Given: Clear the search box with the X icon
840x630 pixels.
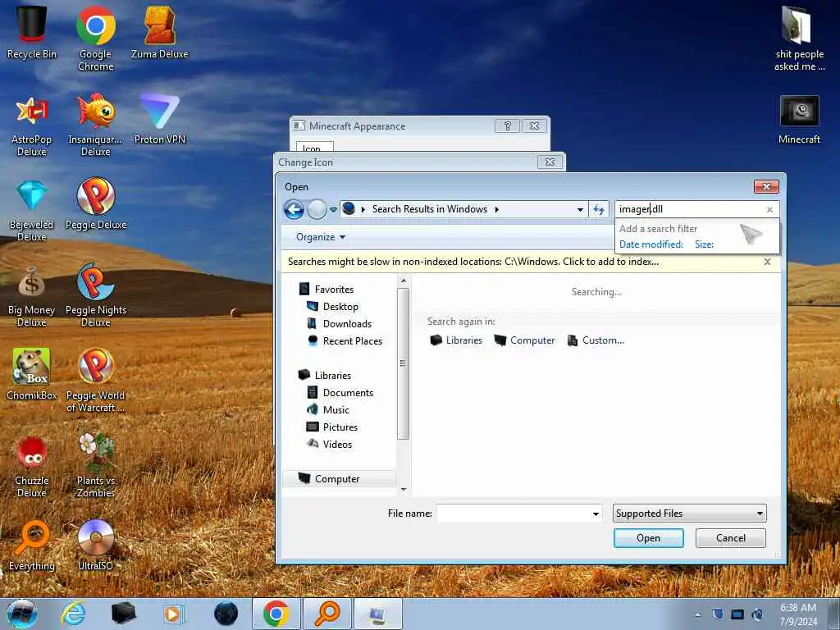Looking at the screenshot, I should 769,209.
